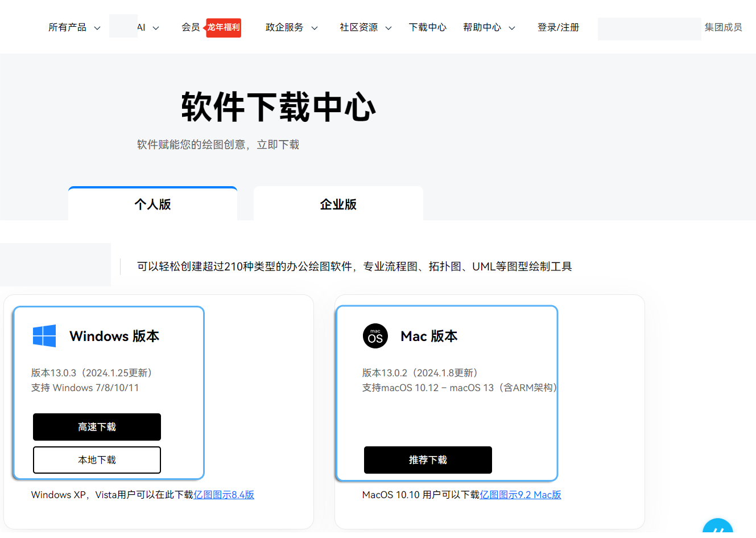Viewport: 756px width, 538px height.
Task: Click the 本地下载 button
Action: tap(97, 460)
